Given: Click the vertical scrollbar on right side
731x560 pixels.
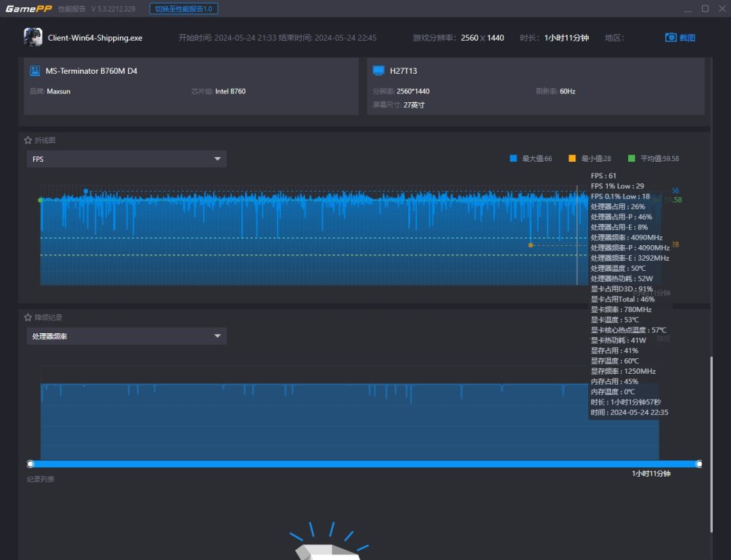Looking at the screenshot, I should pos(711,444).
